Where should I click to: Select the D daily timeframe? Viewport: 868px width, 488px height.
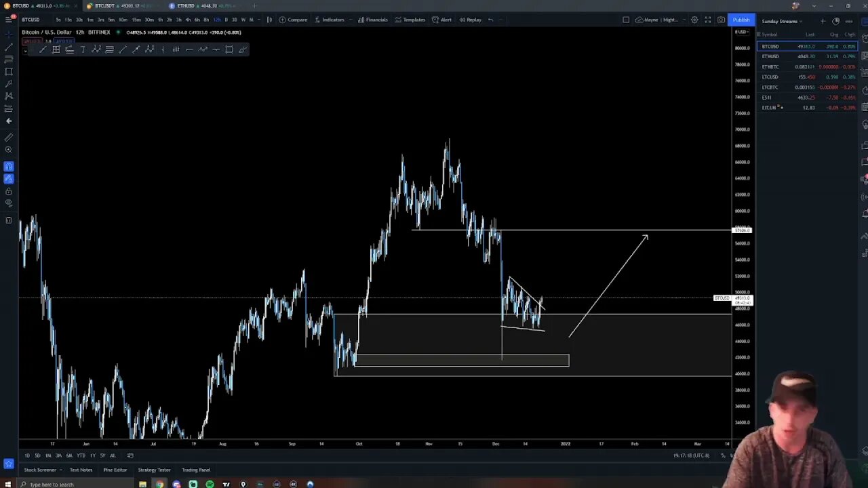coord(226,20)
